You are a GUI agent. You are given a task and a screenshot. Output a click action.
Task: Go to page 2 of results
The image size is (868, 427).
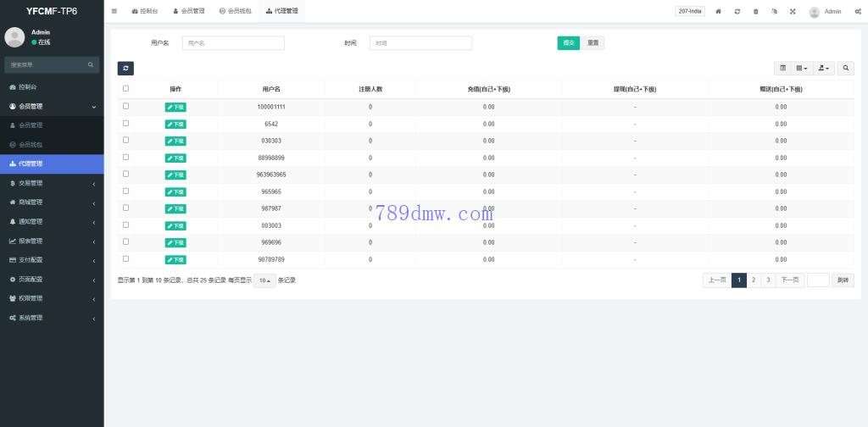coord(754,280)
